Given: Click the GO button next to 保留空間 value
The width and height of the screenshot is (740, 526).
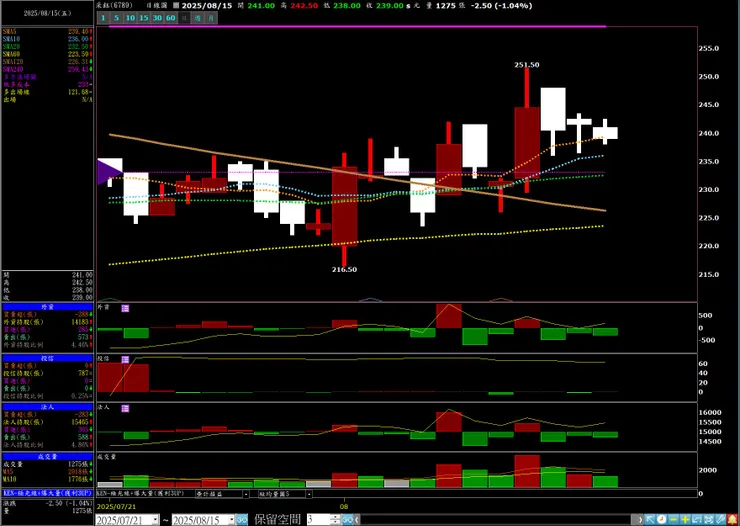Looking at the screenshot, I should [347, 519].
